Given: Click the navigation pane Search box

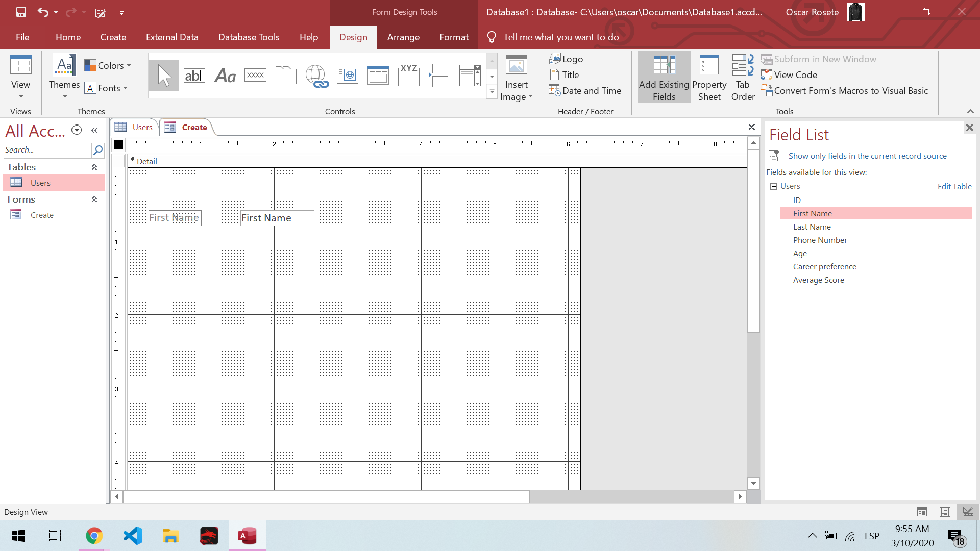Looking at the screenshot, I should tap(47, 150).
